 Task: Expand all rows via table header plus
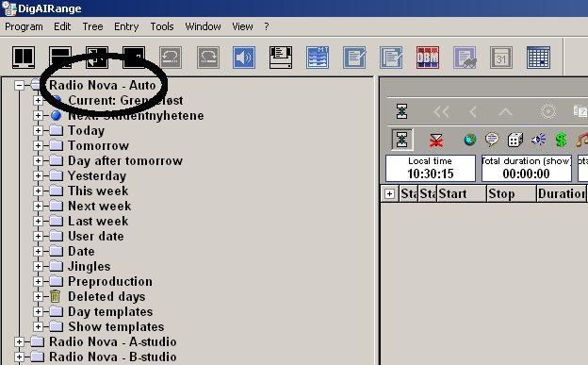click(389, 193)
